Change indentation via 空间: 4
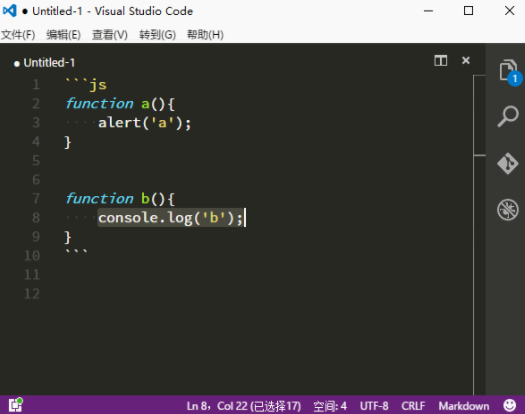 click(330, 406)
